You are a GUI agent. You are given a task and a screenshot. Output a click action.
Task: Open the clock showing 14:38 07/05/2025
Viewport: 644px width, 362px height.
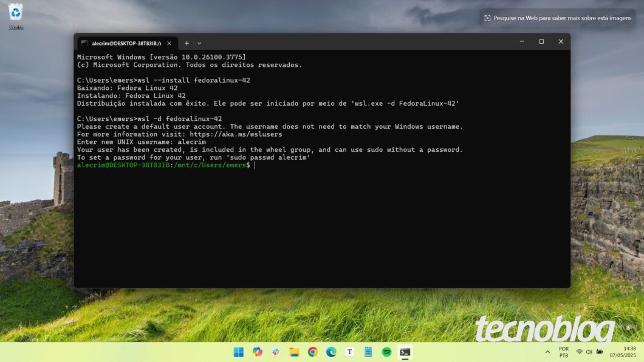pos(623,352)
